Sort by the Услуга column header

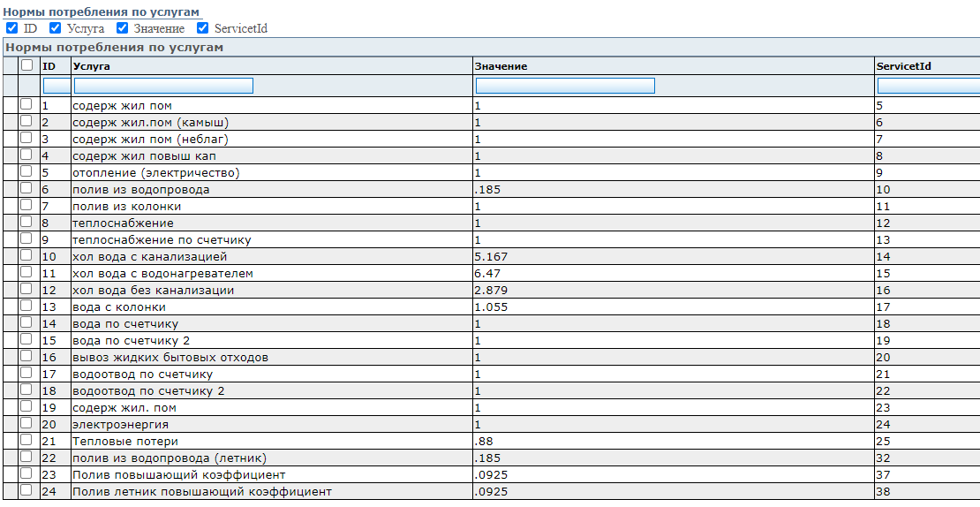click(x=91, y=65)
